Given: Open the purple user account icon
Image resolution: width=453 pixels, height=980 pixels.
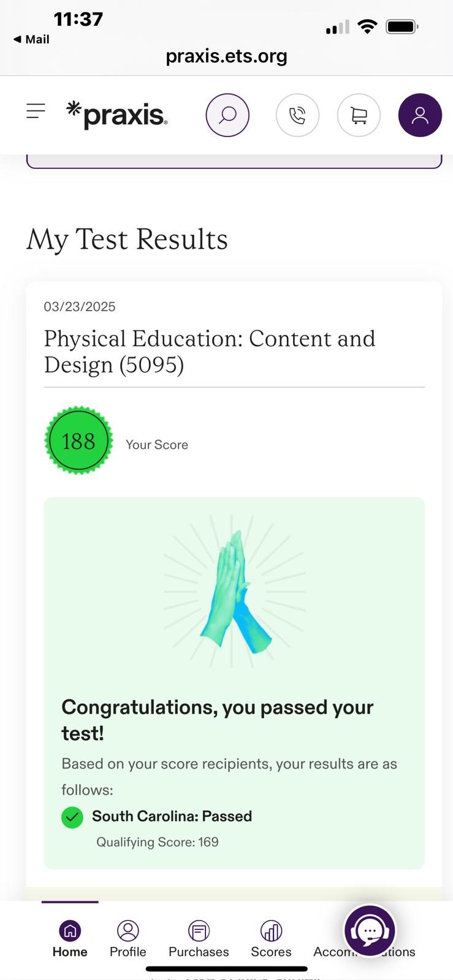Looking at the screenshot, I should [x=420, y=115].
